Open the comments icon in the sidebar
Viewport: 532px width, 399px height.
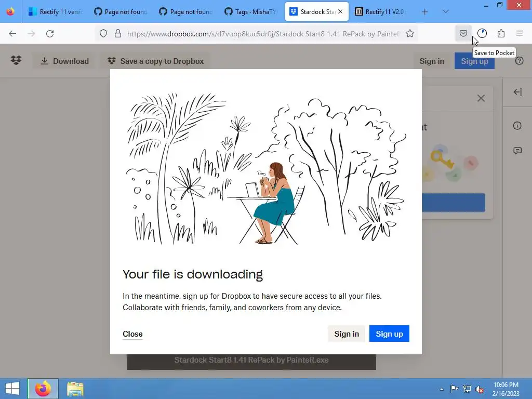517,151
